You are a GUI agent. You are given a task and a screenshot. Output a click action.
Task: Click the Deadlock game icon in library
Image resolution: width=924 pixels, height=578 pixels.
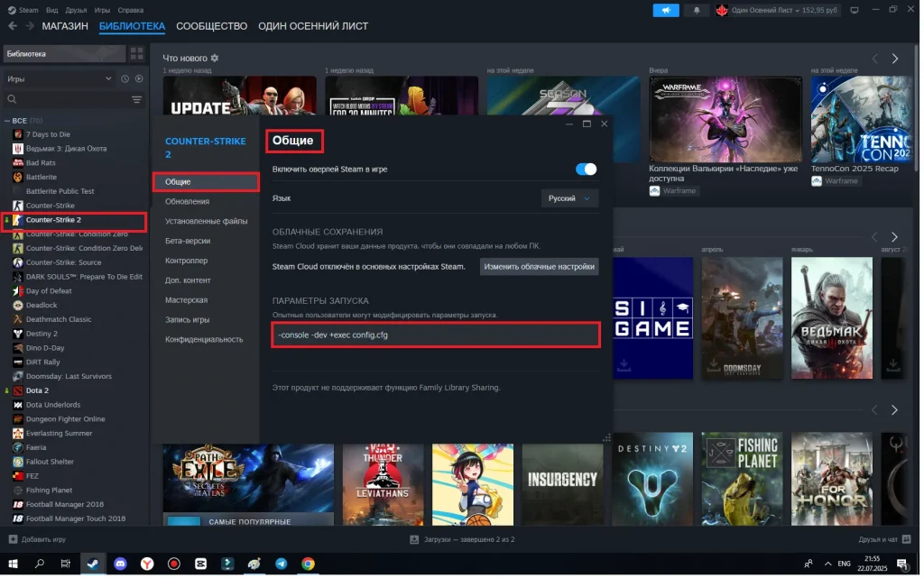tap(18, 305)
